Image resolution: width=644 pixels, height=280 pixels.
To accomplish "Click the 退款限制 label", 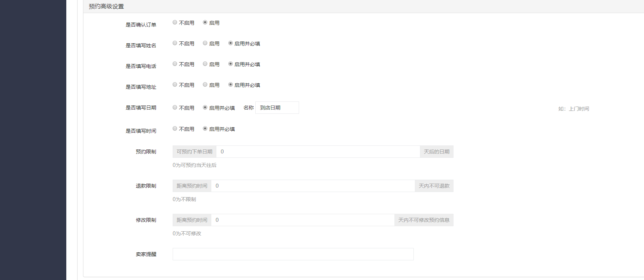I will pos(146,186).
